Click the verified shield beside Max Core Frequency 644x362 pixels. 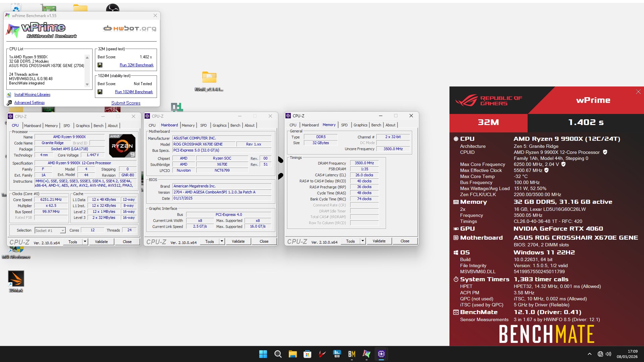[x=563, y=164]
